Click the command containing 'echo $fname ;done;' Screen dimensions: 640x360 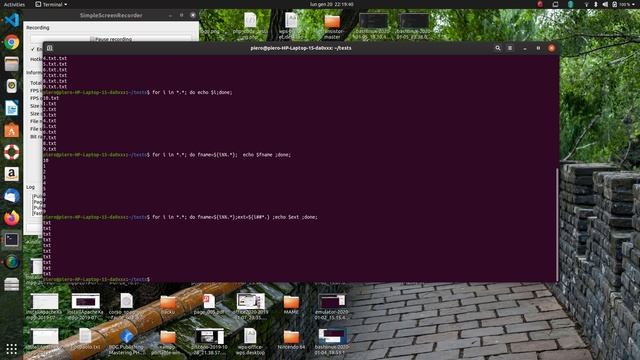(x=221, y=155)
